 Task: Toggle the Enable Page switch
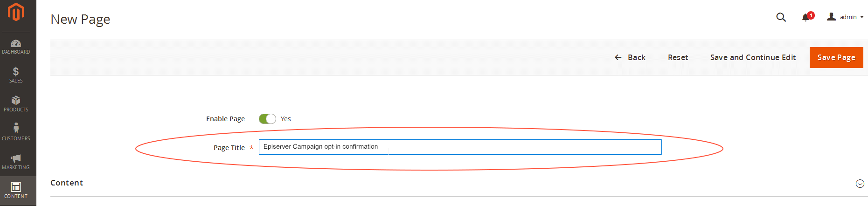pyautogui.click(x=268, y=119)
